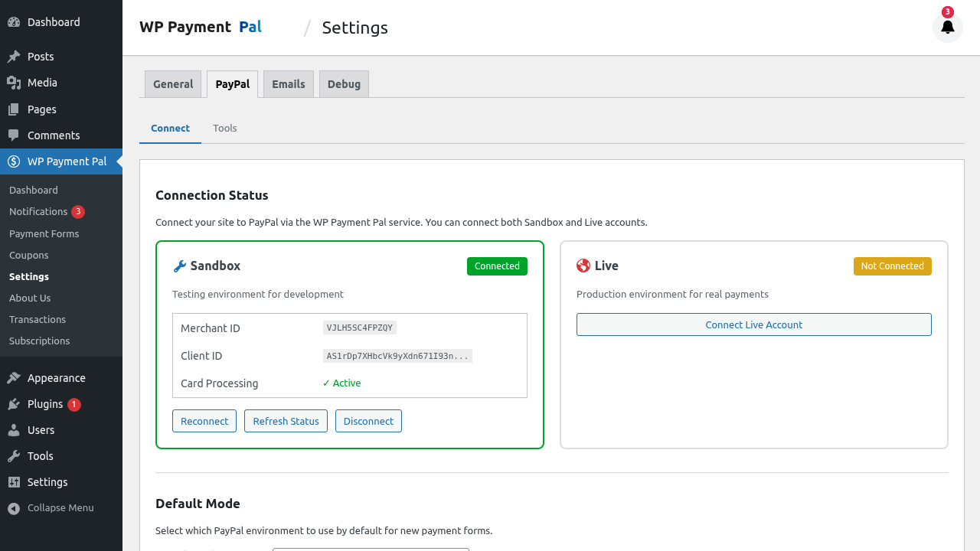The image size is (980, 551).
Task: Open the Default Mode selection dropdown
Action: tap(371, 549)
